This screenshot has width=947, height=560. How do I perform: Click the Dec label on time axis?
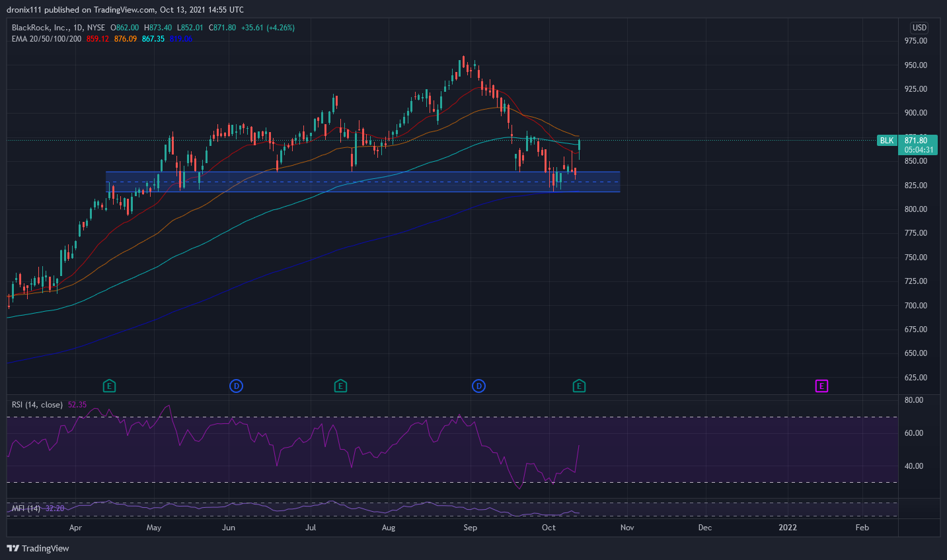click(705, 528)
